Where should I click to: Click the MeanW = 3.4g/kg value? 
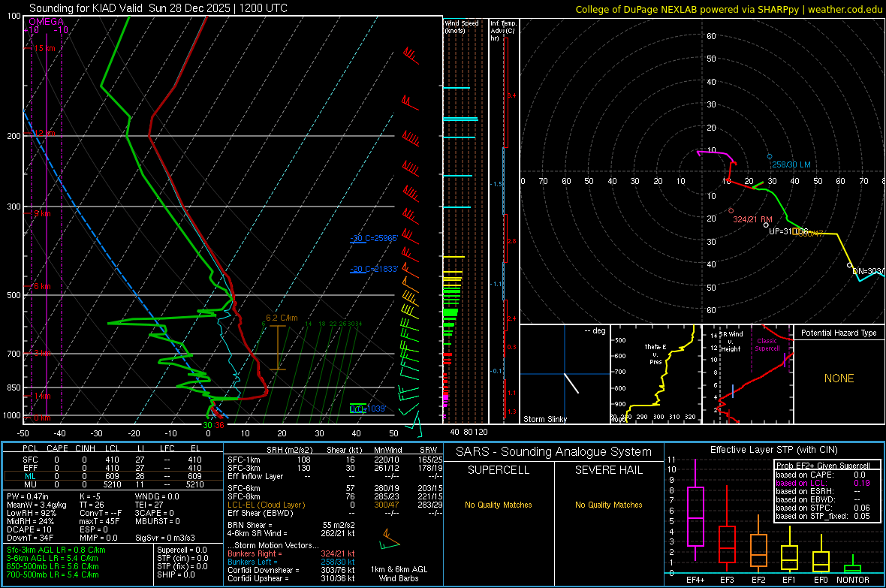(37, 505)
